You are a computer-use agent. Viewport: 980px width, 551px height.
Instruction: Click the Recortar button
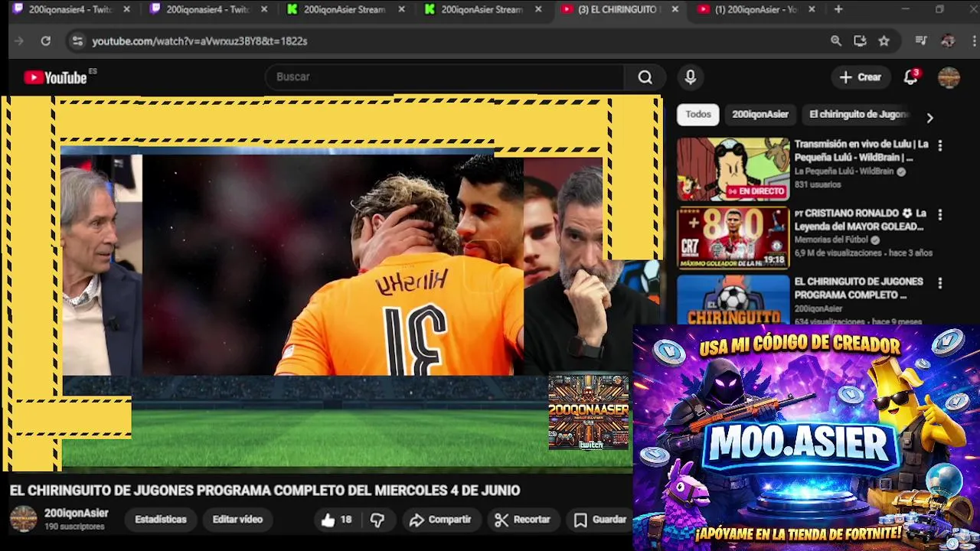523,520
